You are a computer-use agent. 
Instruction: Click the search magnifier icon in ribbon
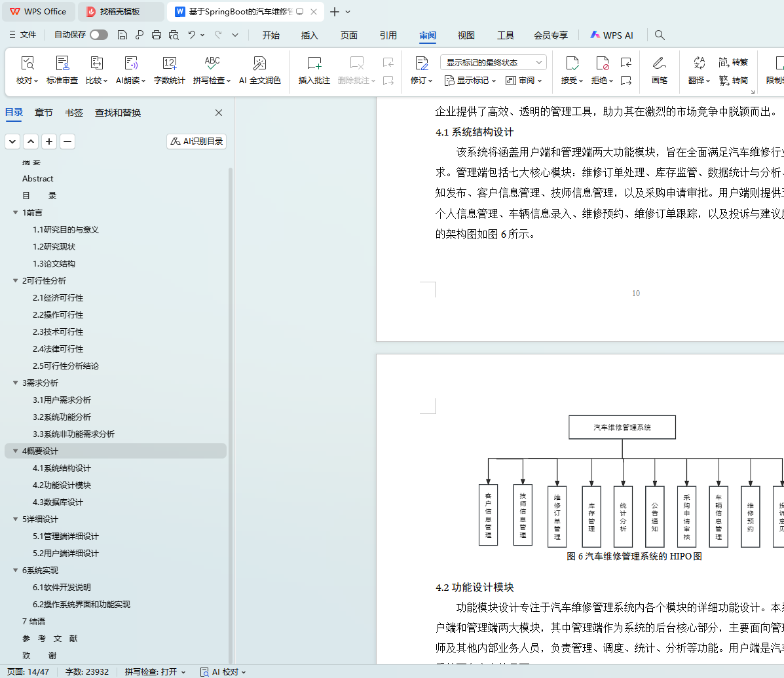pos(660,35)
